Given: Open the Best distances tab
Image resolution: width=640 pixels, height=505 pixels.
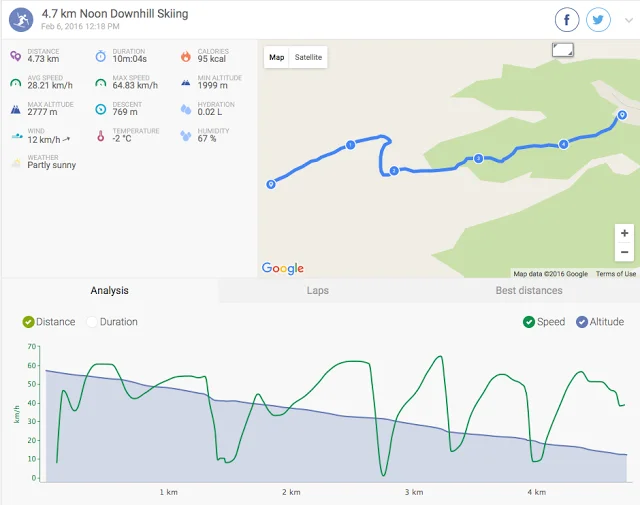Looking at the screenshot, I should pyautogui.click(x=528, y=291).
